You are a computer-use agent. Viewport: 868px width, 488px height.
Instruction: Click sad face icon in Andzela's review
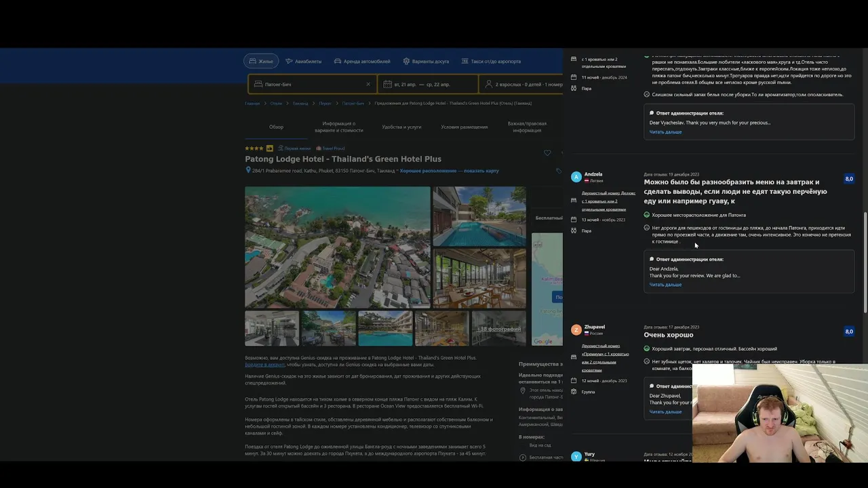(x=647, y=228)
